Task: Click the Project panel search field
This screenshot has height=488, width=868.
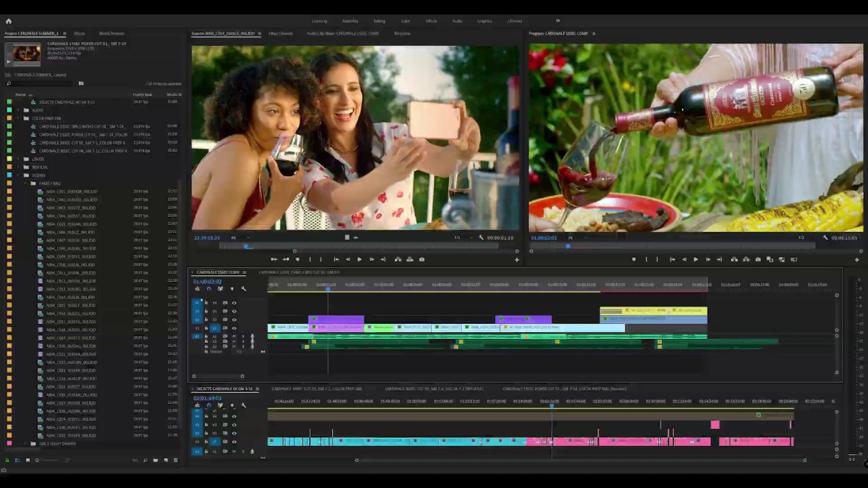Action: 41,83
